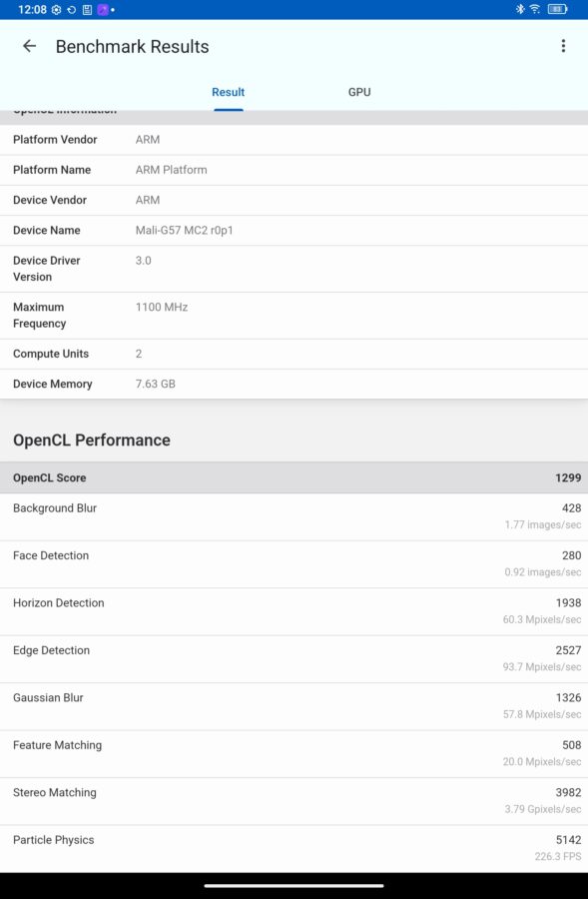Tap the Maximum Frequency row
The image size is (588, 899).
pyautogui.click(x=294, y=316)
